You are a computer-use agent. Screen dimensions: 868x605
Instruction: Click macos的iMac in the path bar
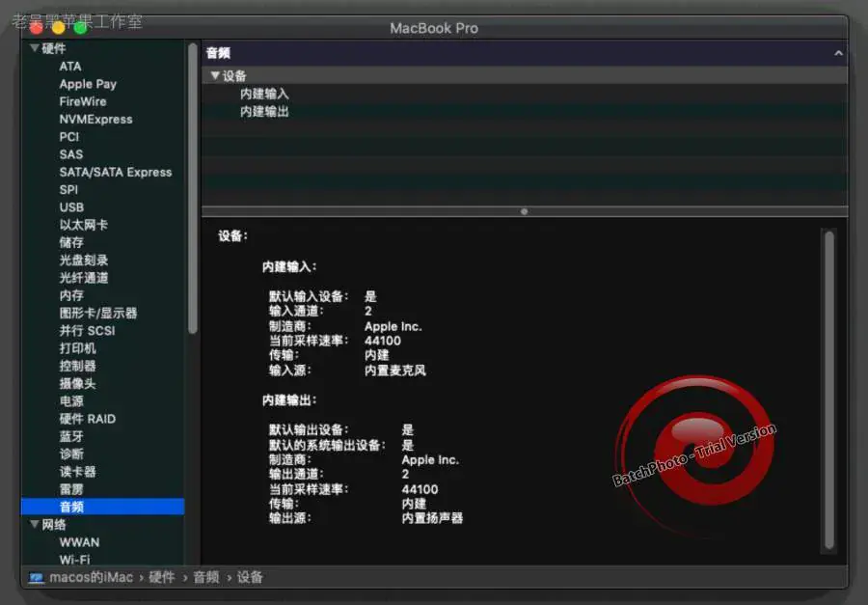pos(91,577)
